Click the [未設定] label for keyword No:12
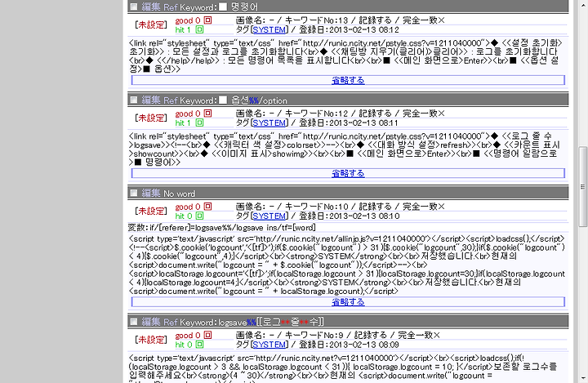588x383 pixels. [151, 118]
